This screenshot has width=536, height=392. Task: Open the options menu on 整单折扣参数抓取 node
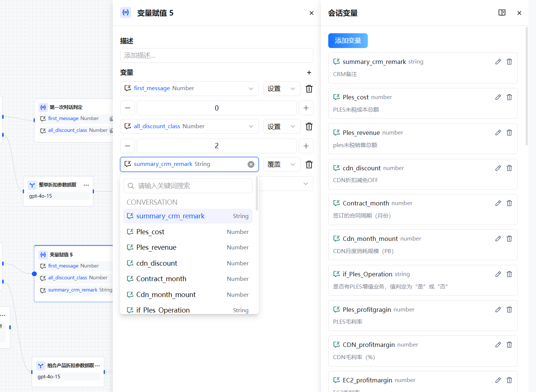86,185
